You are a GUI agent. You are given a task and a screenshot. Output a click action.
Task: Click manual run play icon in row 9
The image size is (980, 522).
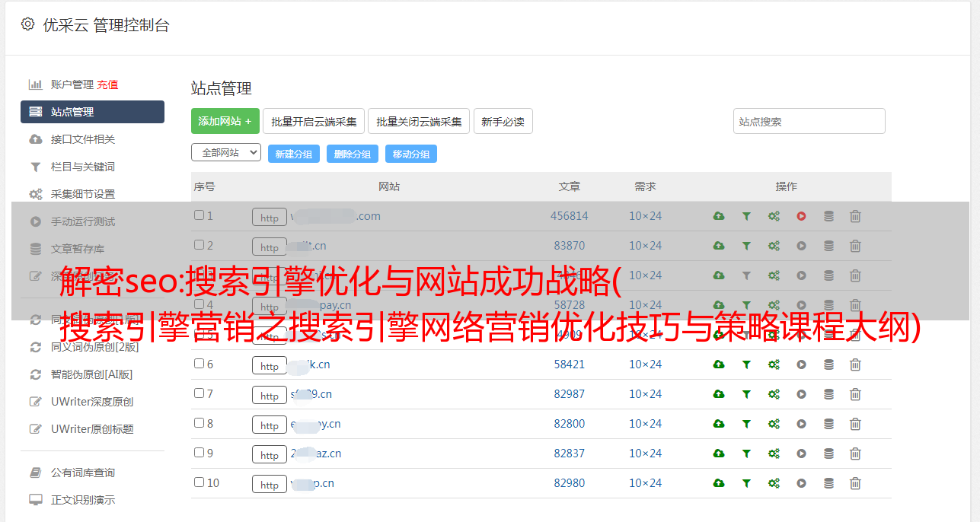(801, 454)
